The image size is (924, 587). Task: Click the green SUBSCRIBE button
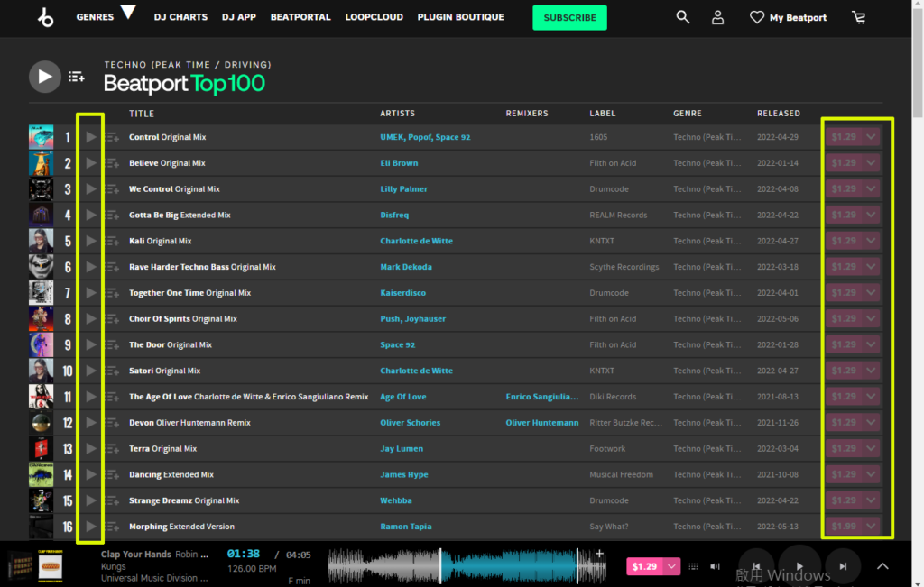pyautogui.click(x=570, y=18)
